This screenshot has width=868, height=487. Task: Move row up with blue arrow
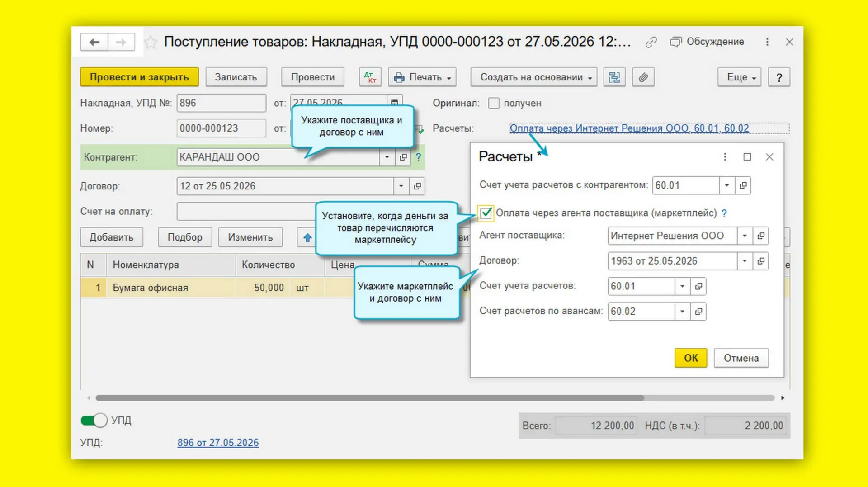coord(307,237)
